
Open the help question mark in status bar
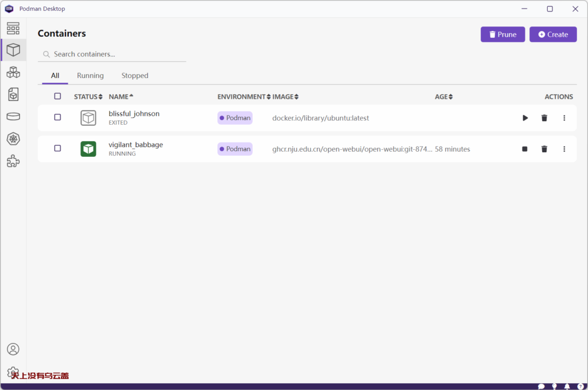click(x=580, y=386)
